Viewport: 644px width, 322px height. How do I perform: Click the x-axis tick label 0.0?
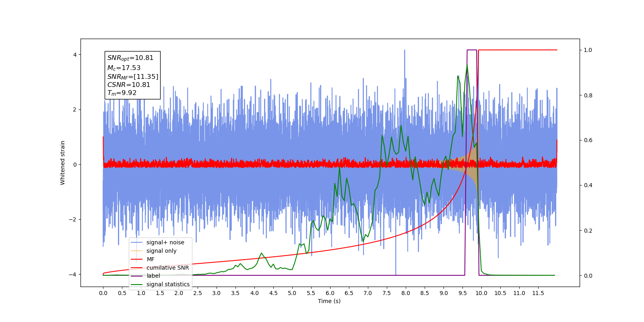103,293
